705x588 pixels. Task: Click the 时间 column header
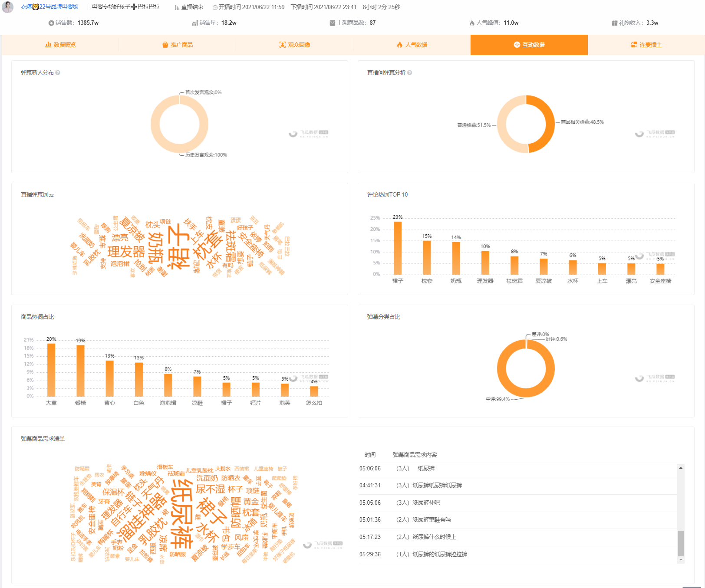[370, 455]
